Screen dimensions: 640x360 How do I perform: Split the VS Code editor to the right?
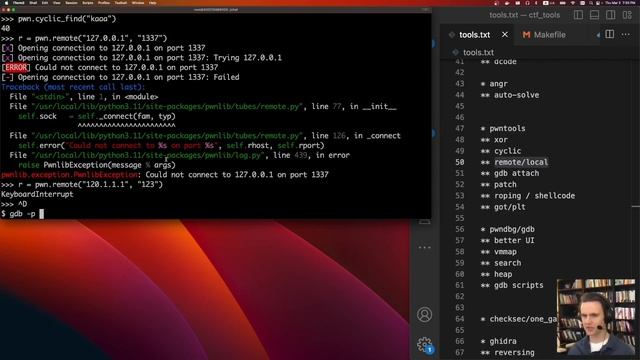tap(610, 35)
